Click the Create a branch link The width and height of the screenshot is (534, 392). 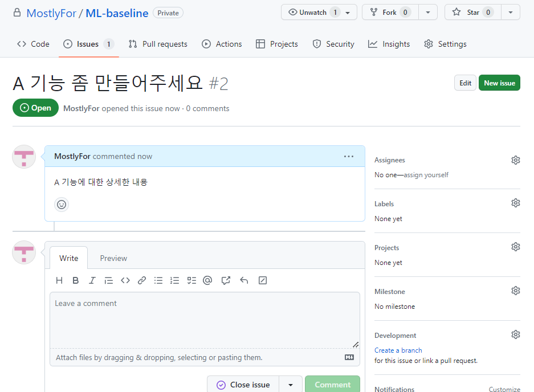[398, 350]
